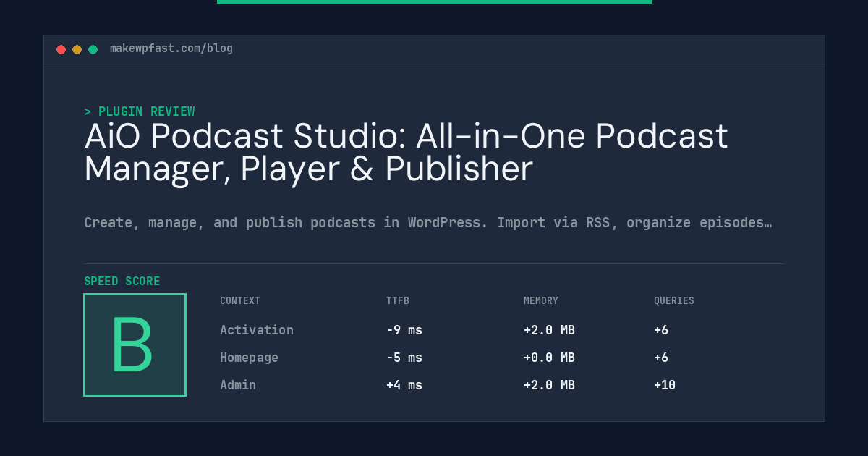Click the +10 queries value
The height and width of the screenshot is (456, 868).
[x=665, y=385]
